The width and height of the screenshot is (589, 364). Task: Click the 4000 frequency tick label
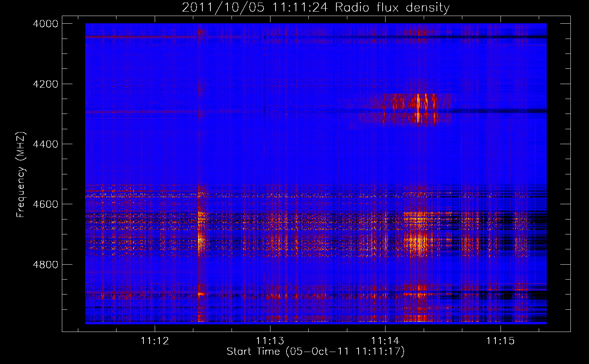[x=46, y=24]
